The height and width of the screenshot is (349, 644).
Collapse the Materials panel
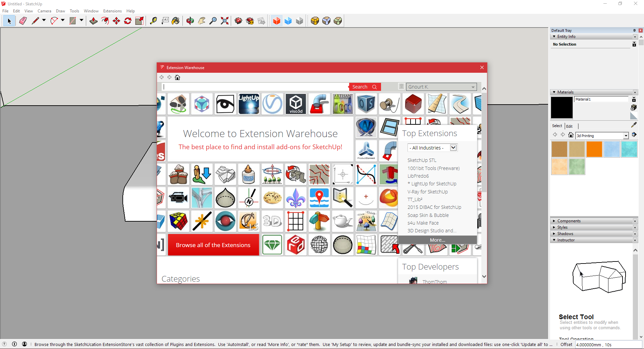554,92
